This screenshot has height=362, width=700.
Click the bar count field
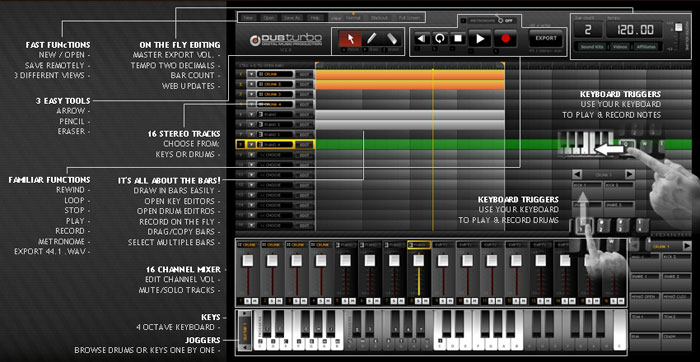click(587, 30)
